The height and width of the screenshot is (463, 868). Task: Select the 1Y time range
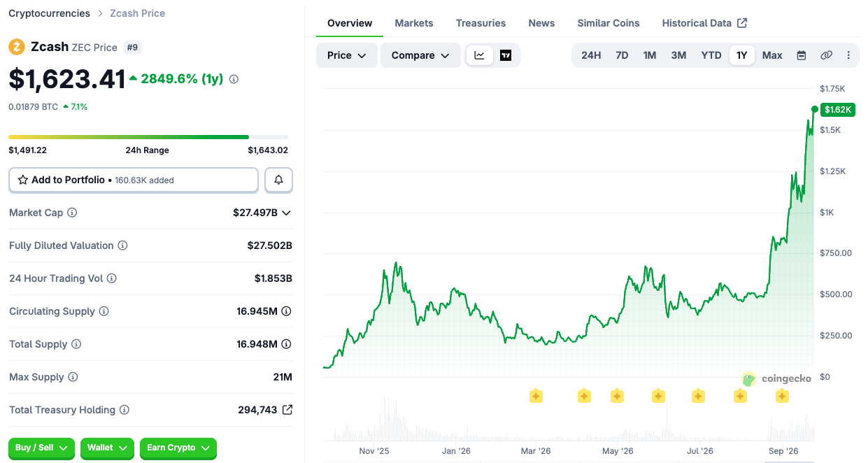pyautogui.click(x=742, y=55)
